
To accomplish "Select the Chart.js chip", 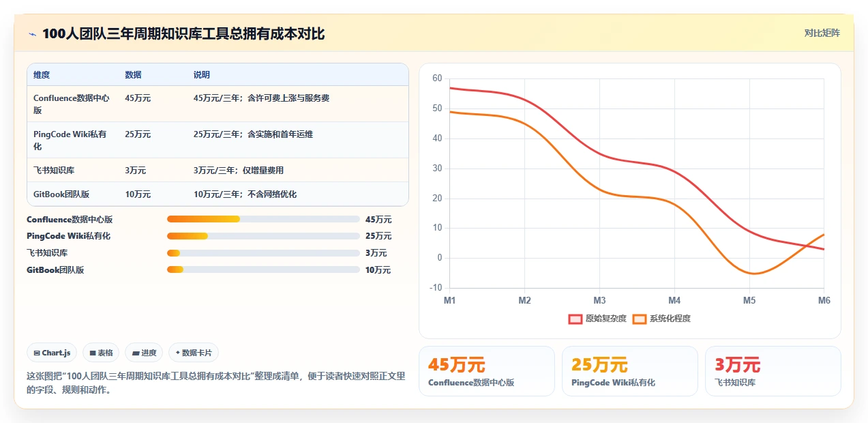I will [x=53, y=353].
